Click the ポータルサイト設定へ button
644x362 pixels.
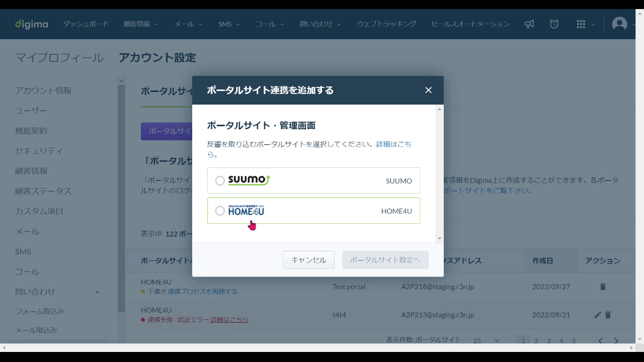385,260
